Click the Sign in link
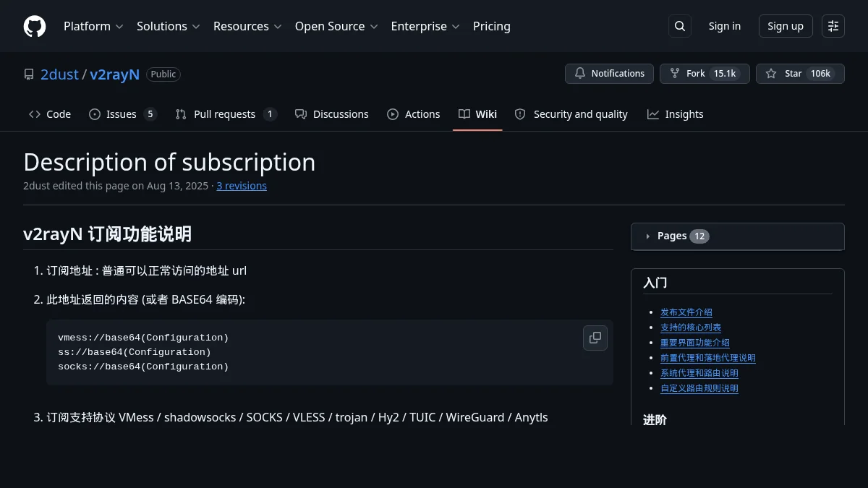The image size is (868, 488). tap(725, 26)
